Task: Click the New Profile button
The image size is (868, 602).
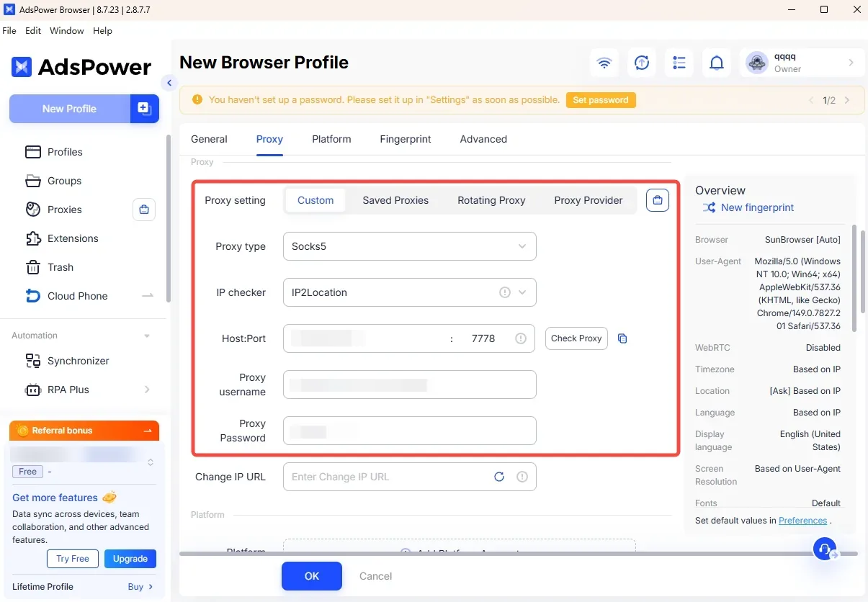Action: coord(70,109)
